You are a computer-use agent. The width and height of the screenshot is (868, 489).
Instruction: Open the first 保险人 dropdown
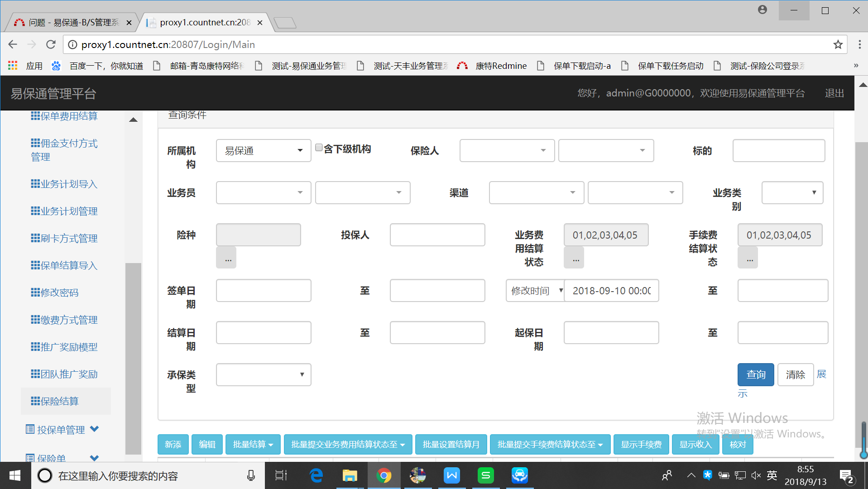click(x=507, y=151)
